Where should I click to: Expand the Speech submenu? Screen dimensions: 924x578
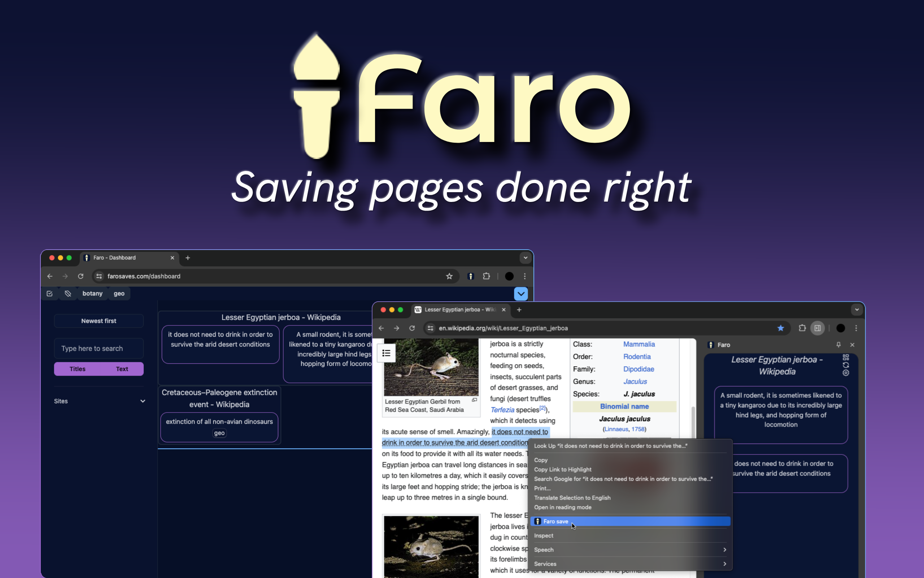pos(630,550)
